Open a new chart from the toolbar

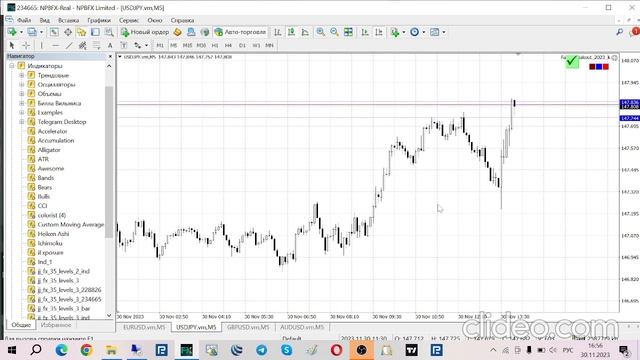(12, 32)
